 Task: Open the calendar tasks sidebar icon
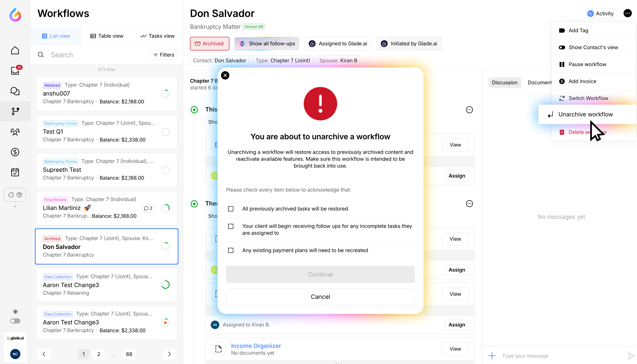click(x=15, y=172)
